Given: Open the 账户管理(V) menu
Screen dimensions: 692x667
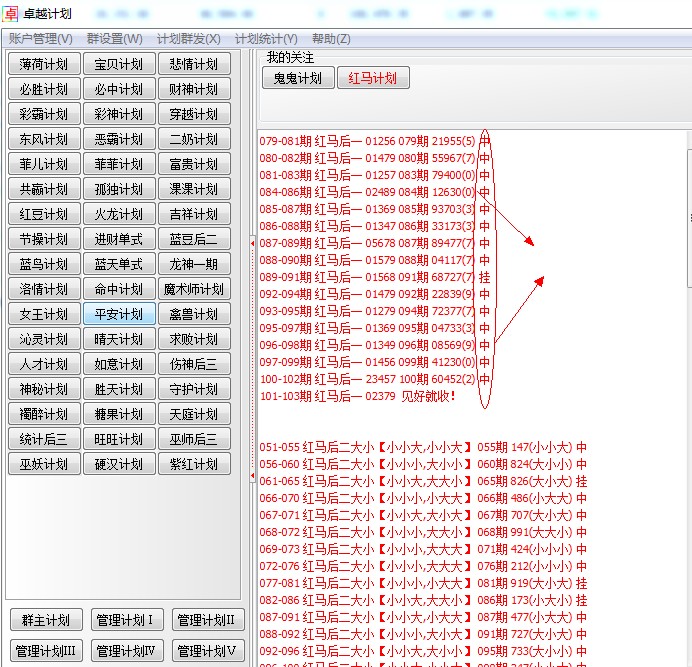Looking at the screenshot, I should [40, 39].
